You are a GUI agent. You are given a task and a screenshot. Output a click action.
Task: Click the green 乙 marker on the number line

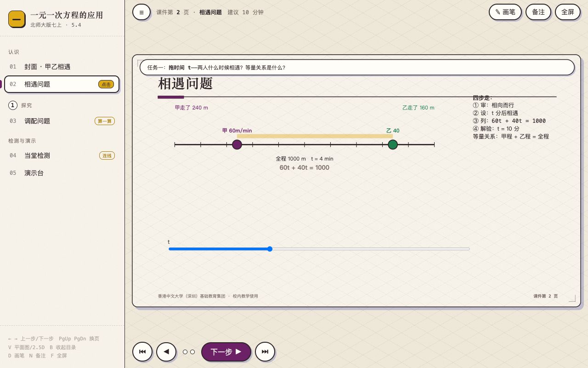pyautogui.click(x=393, y=144)
